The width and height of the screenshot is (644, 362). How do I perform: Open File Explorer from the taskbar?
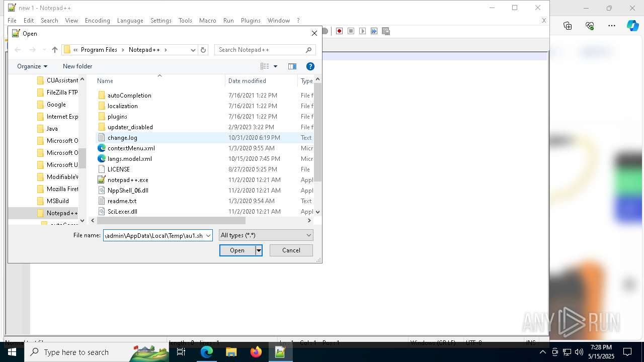pyautogui.click(x=231, y=352)
